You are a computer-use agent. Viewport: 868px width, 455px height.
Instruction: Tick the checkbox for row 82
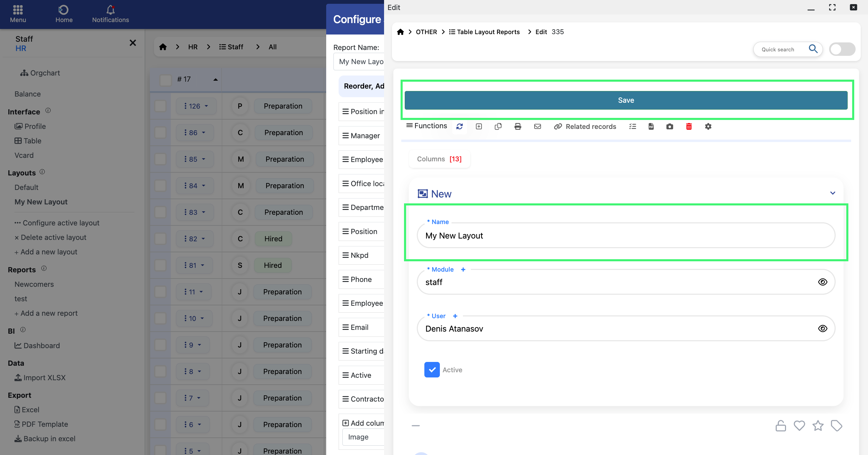pyautogui.click(x=161, y=239)
